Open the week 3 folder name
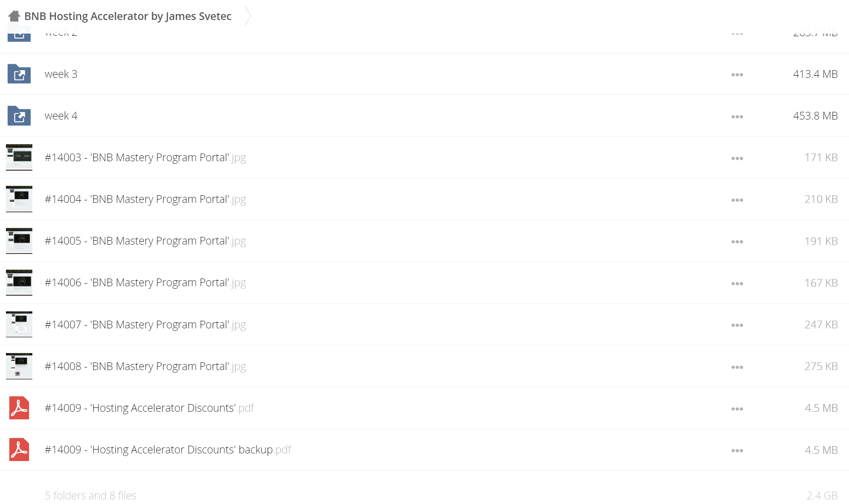 click(61, 74)
